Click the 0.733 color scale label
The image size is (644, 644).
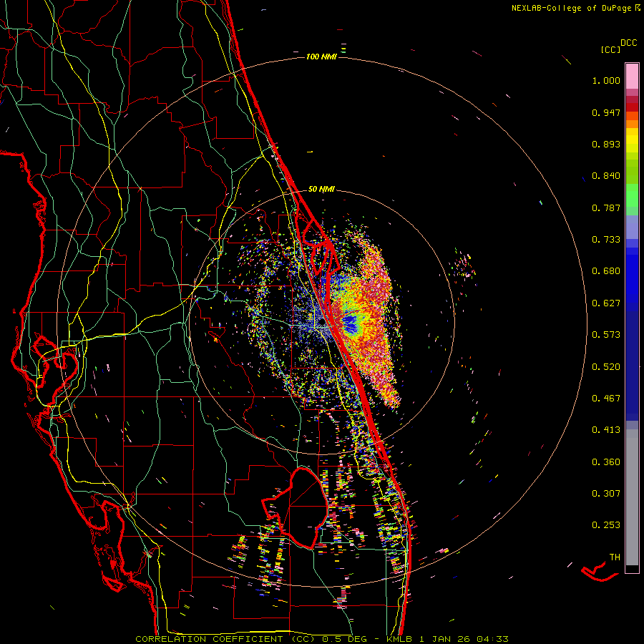(x=606, y=240)
